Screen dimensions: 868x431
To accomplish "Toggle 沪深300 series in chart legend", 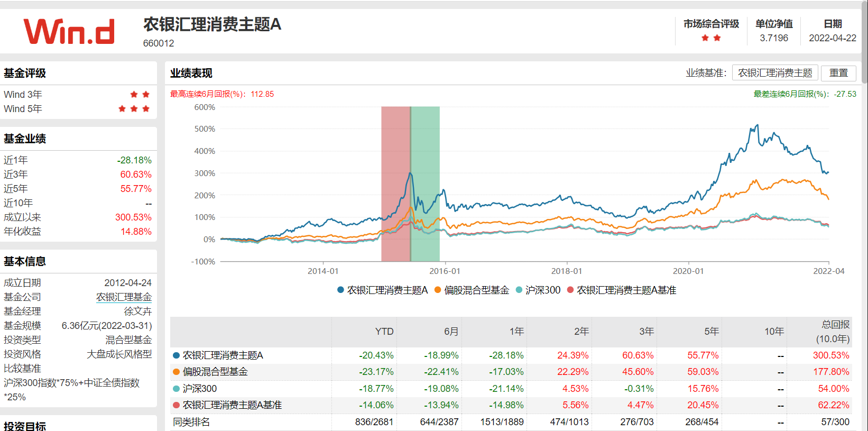I will [538, 290].
